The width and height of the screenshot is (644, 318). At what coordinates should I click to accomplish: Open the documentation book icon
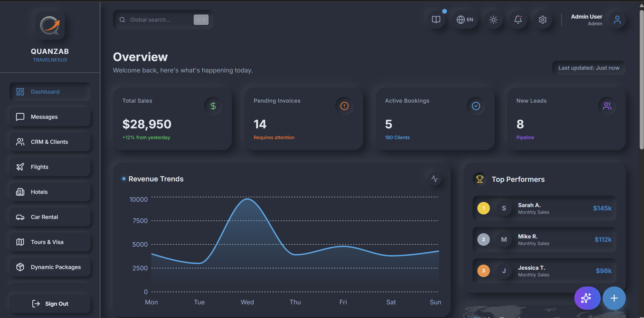436,19
